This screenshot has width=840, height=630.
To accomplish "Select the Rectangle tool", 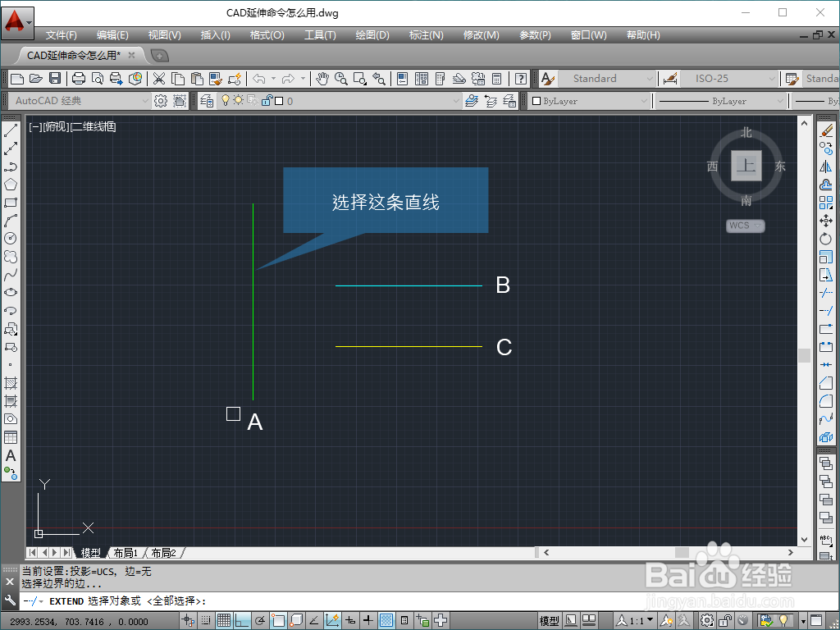I will [x=11, y=201].
